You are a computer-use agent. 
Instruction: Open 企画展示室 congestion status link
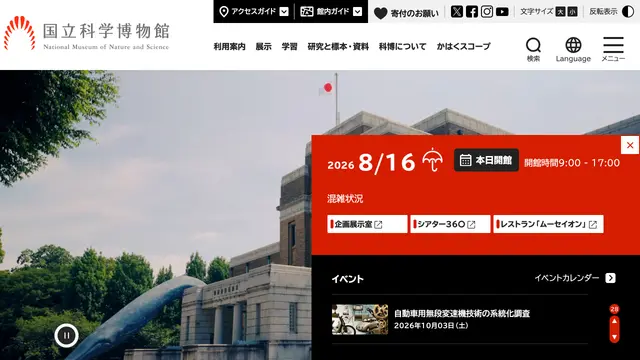367,224
